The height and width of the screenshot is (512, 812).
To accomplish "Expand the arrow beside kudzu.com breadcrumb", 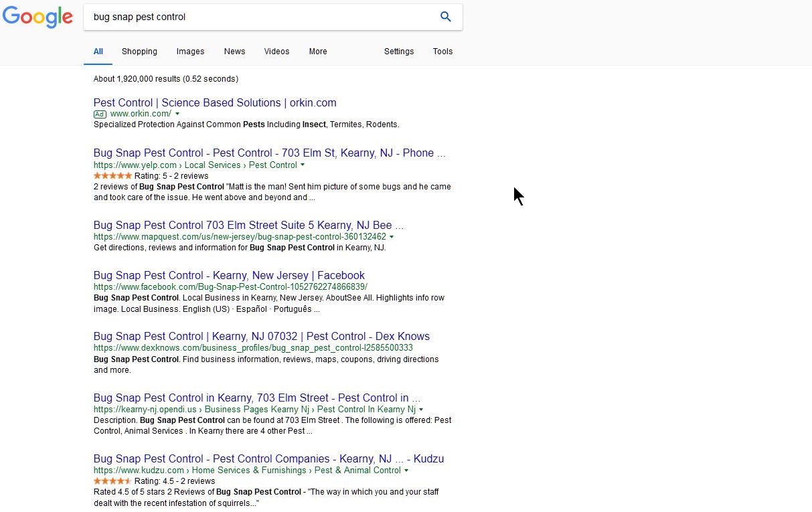I will click(406, 471).
